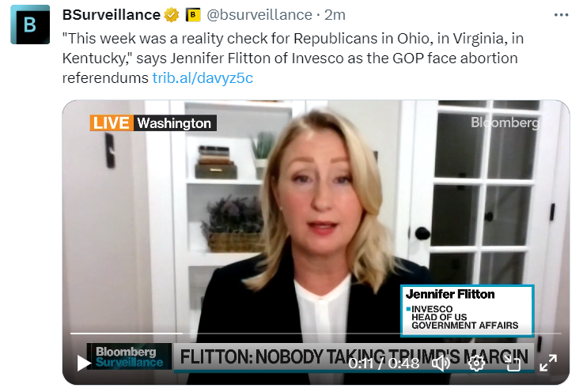The width and height of the screenshot is (583, 392).
Task: Open the tweet's three-dot more menu
Action: point(561,15)
